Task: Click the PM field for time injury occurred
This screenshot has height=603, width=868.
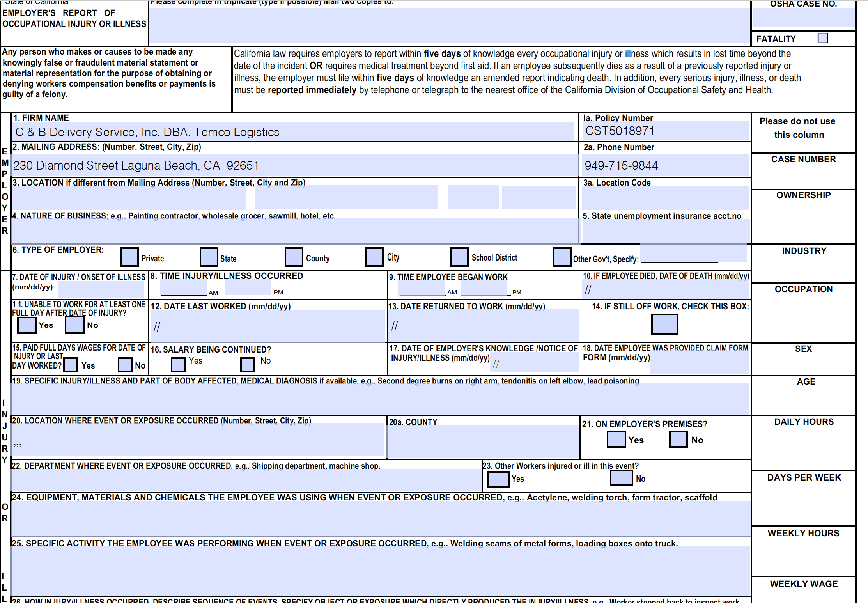Action: (248, 288)
